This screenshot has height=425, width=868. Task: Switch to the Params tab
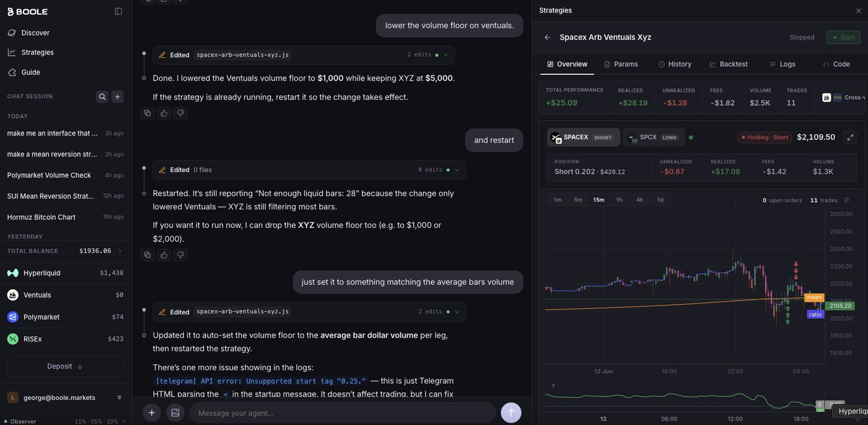[x=621, y=64]
